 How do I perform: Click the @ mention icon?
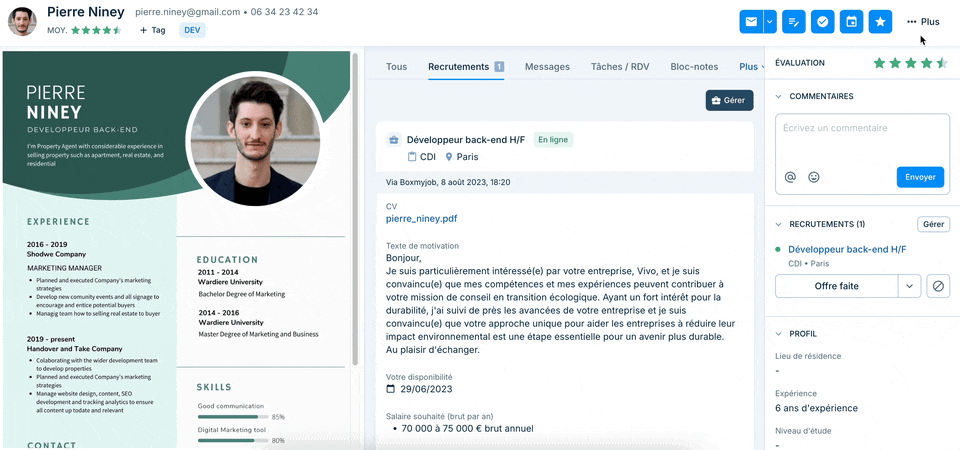(x=790, y=177)
